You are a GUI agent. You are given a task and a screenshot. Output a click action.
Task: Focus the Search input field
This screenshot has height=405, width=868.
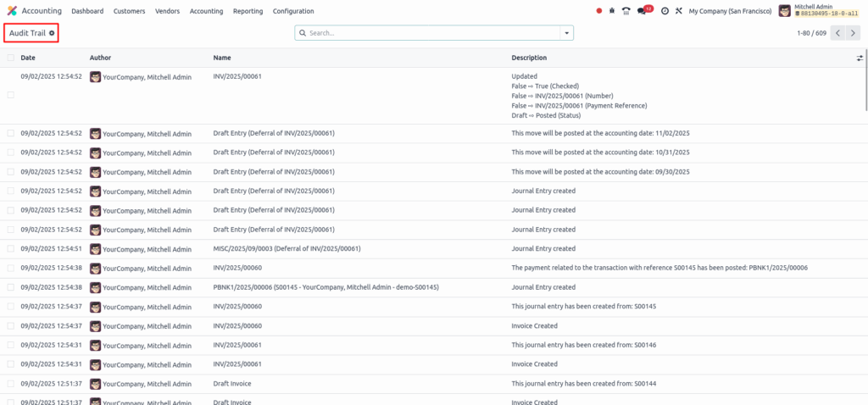(x=433, y=33)
